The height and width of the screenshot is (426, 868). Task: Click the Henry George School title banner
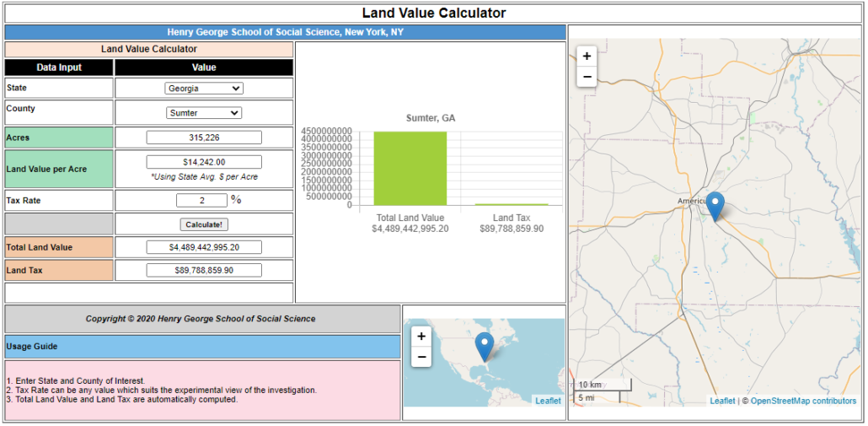click(x=285, y=32)
